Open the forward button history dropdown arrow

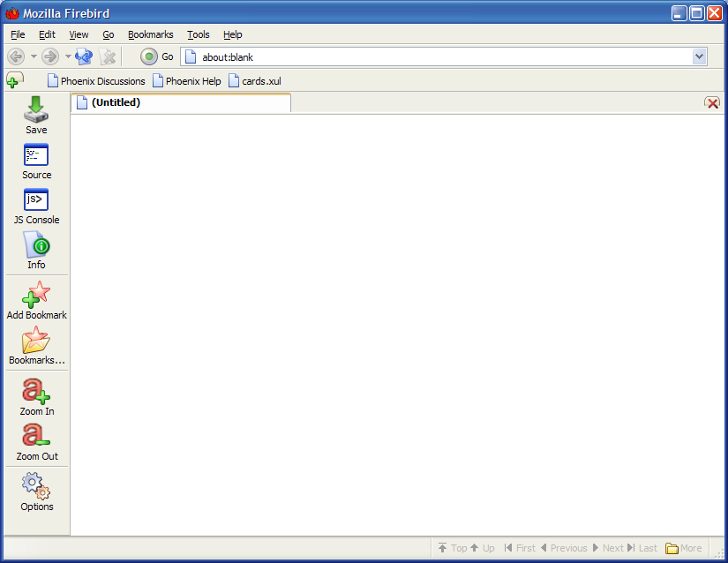point(68,57)
